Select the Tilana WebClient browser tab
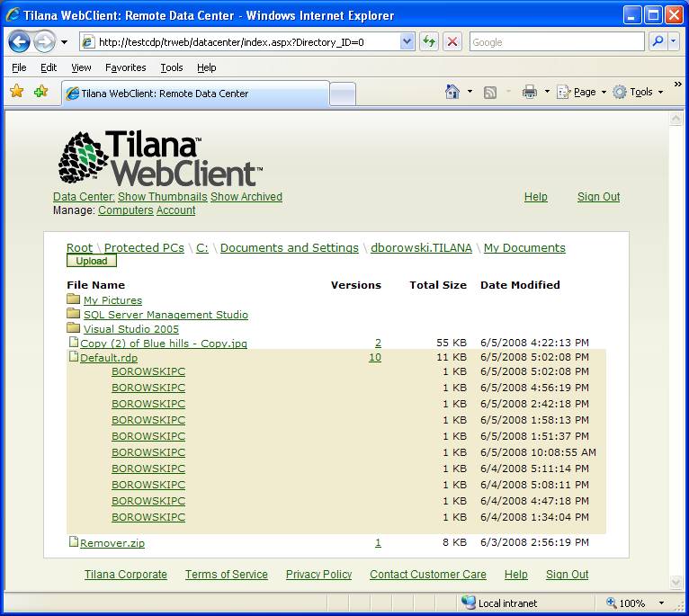The image size is (689, 616). pos(195,94)
